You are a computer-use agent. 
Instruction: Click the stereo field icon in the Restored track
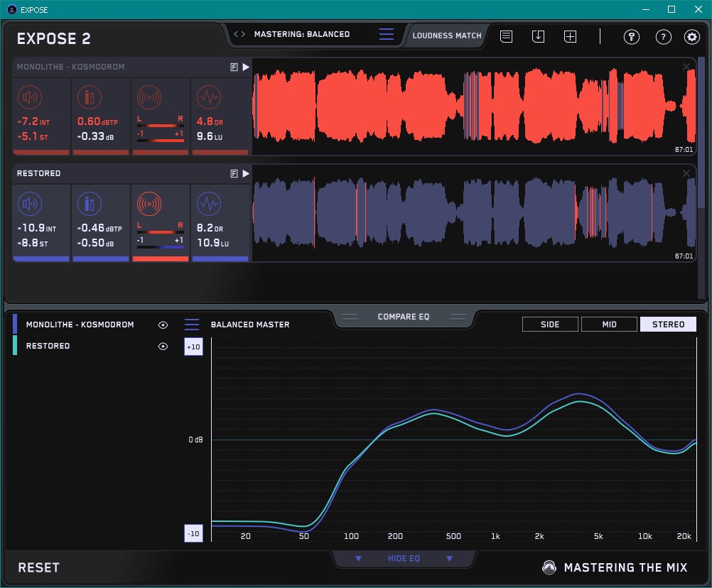[149, 204]
